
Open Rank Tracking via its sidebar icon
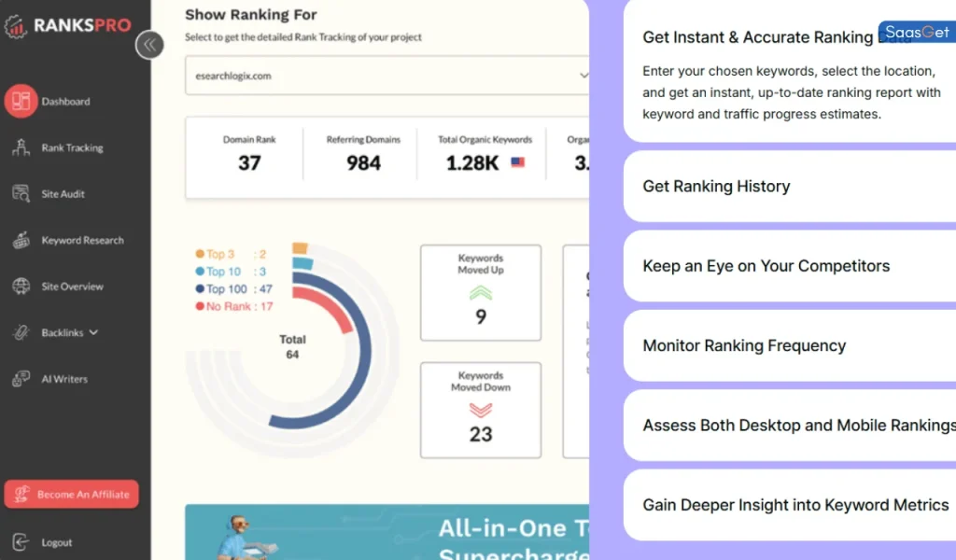[x=22, y=147]
